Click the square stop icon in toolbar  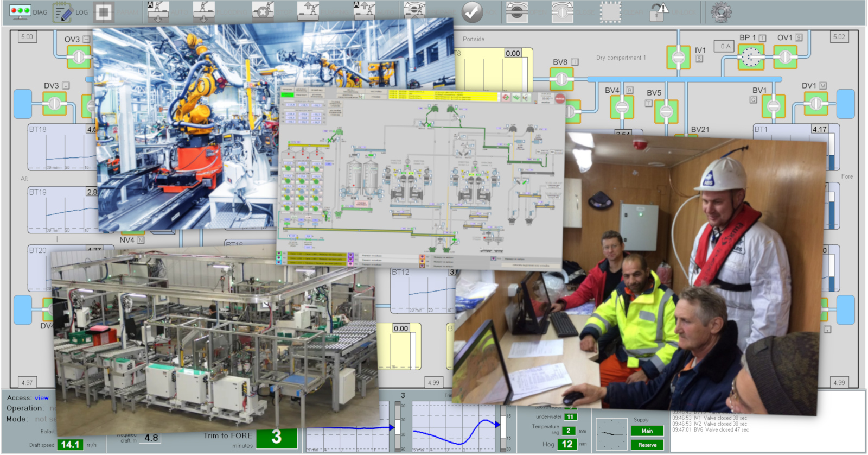point(104,12)
